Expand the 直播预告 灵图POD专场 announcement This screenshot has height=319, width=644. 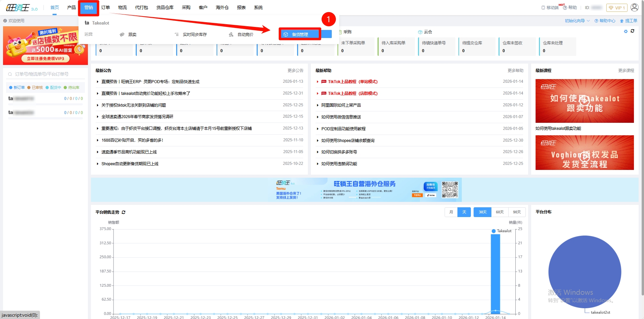click(x=98, y=82)
